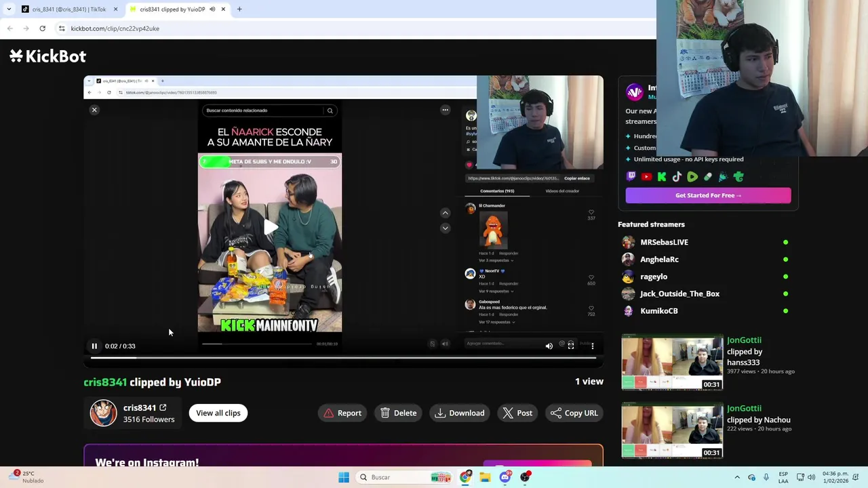
Task: Click the green Trovo icon in the ad
Action: click(738, 177)
